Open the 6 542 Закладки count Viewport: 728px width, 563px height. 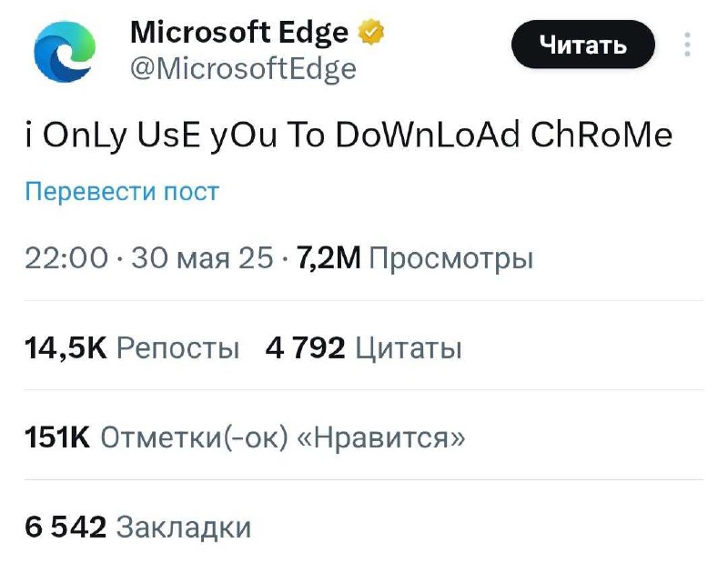pyautogui.click(x=138, y=527)
